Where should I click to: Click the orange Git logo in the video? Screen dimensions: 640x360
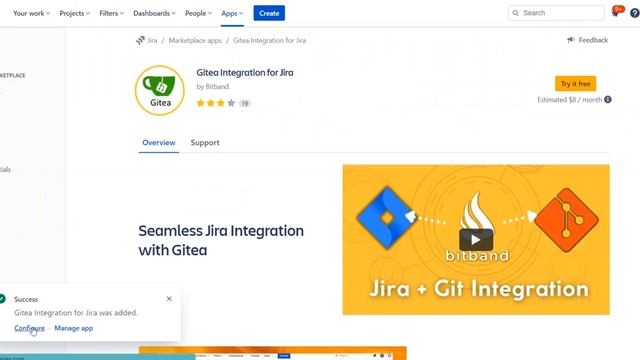click(567, 220)
